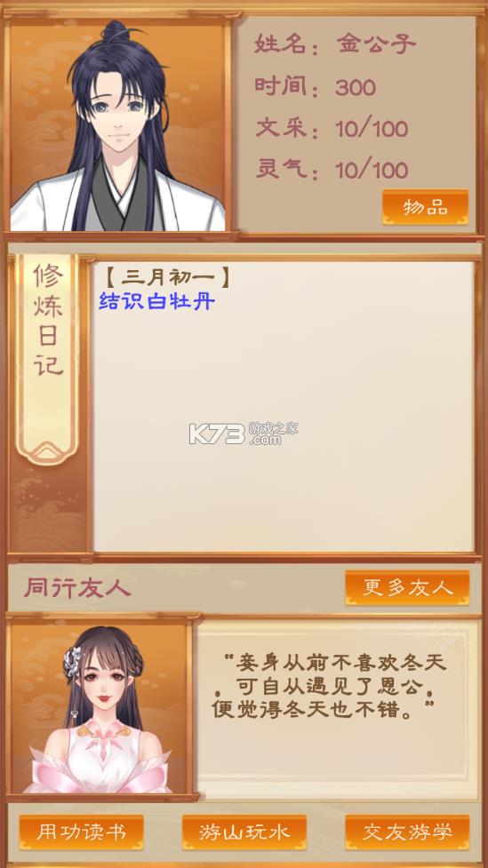Click the 灵气 10/100 stat

click(x=332, y=170)
